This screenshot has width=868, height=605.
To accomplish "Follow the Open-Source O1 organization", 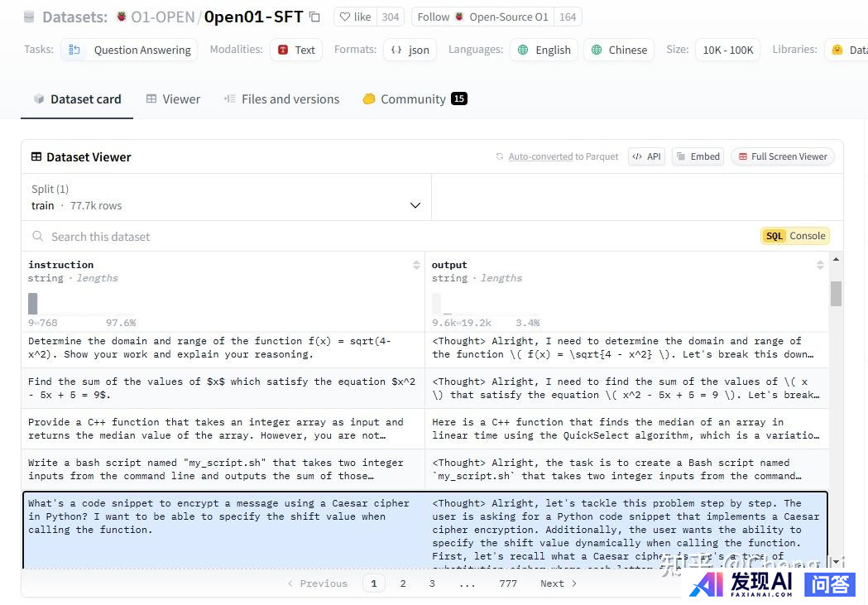I will pyautogui.click(x=482, y=17).
